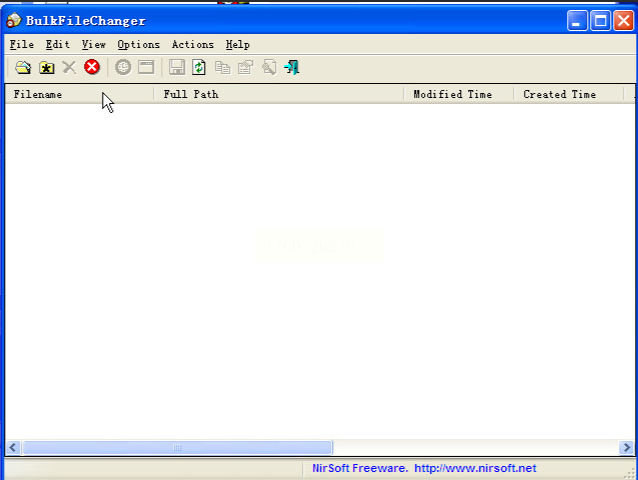Viewport: 638px width, 480px height.
Task: Sort by Filename column header
Action: click(79, 94)
